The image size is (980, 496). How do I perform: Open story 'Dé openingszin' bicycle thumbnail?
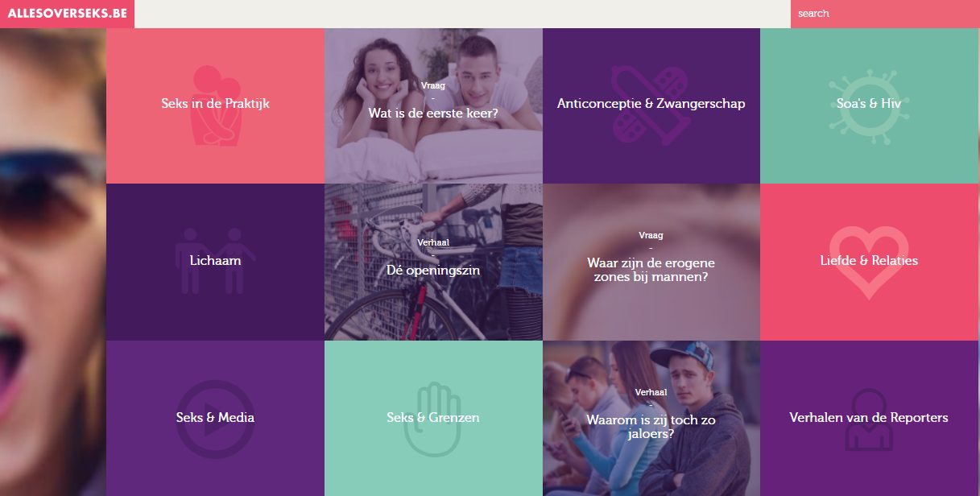coord(433,262)
